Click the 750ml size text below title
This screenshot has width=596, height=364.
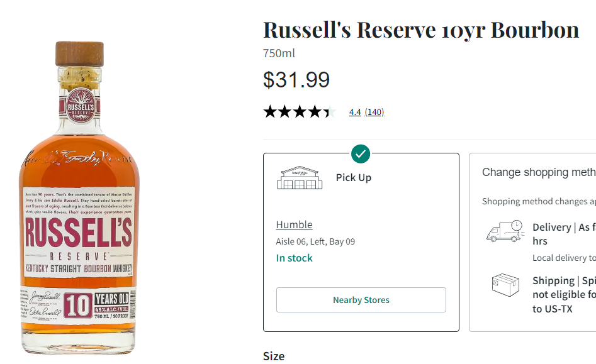(x=279, y=53)
